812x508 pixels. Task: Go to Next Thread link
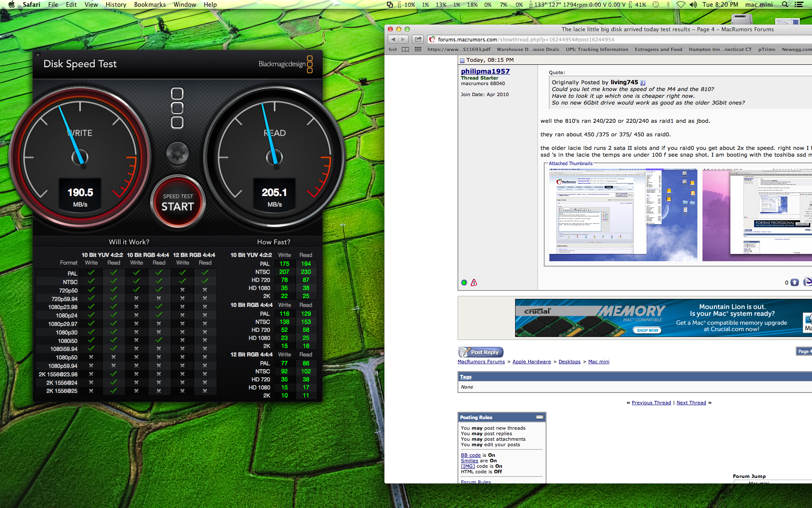pos(691,403)
